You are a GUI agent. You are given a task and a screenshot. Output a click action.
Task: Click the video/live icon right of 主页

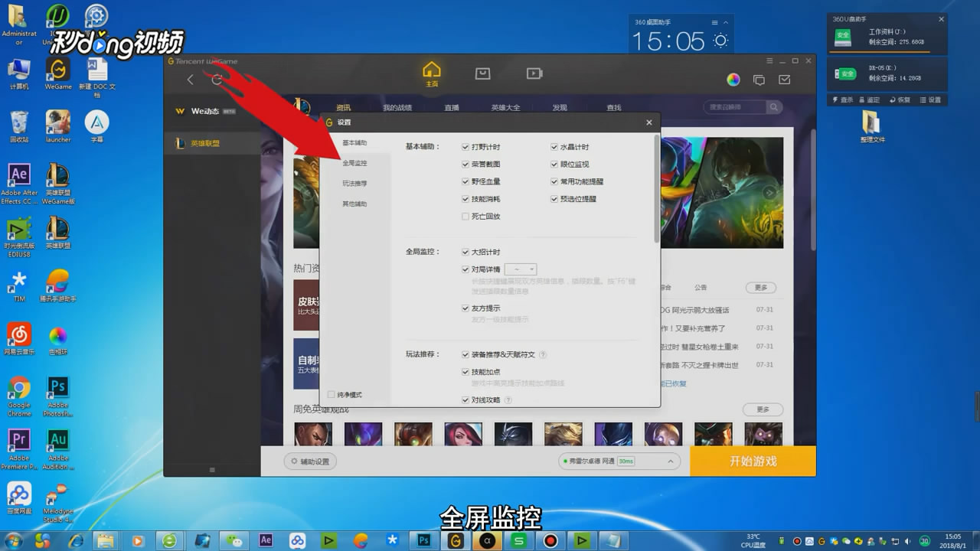point(534,74)
